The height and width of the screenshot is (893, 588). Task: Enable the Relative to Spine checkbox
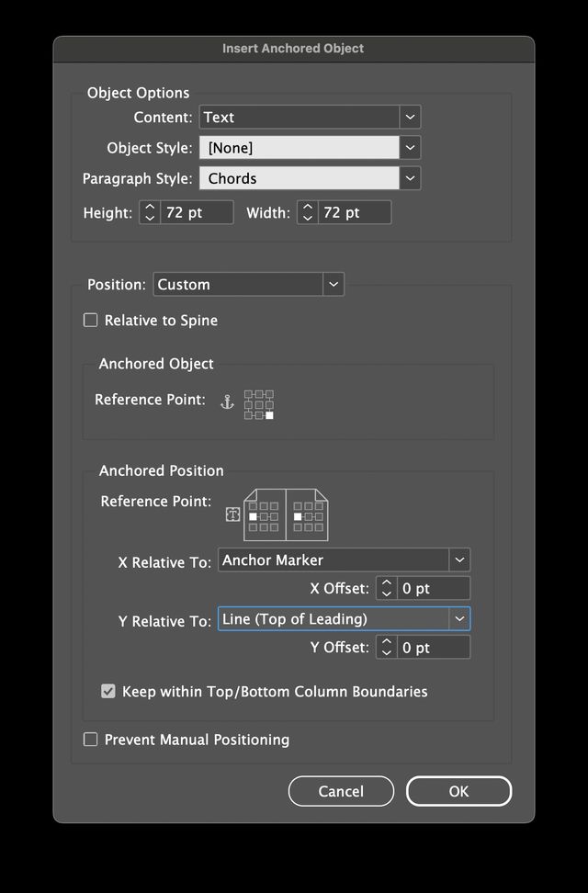click(90, 320)
